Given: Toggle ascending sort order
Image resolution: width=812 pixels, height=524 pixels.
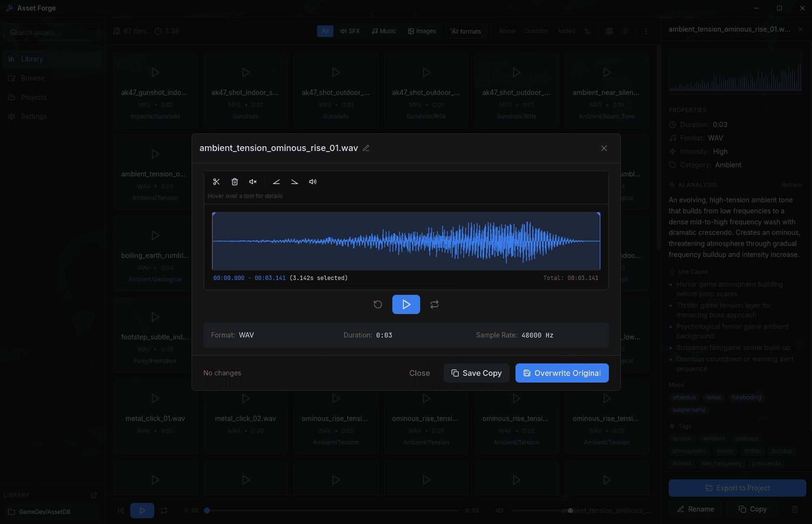Looking at the screenshot, I should pyautogui.click(x=588, y=31).
